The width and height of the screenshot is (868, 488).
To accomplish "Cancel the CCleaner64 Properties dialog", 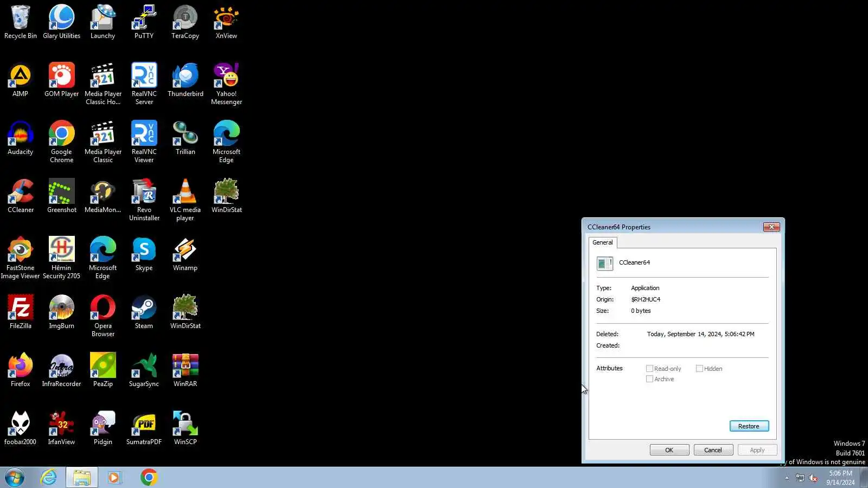I will point(713,450).
